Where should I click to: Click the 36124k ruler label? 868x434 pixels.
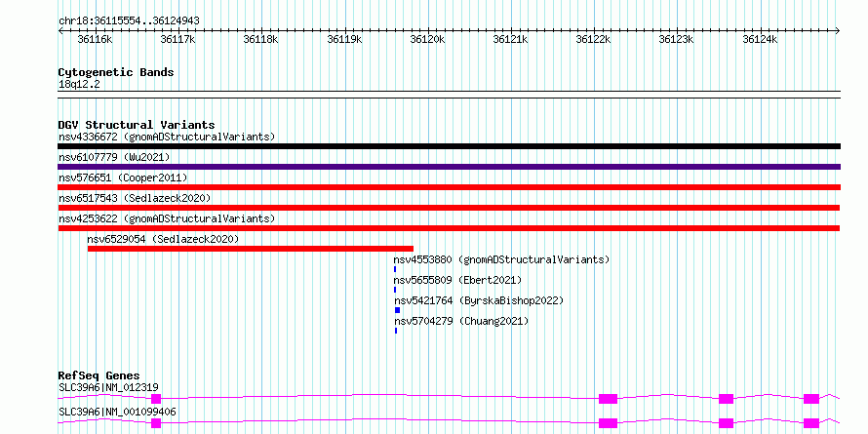(760, 39)
